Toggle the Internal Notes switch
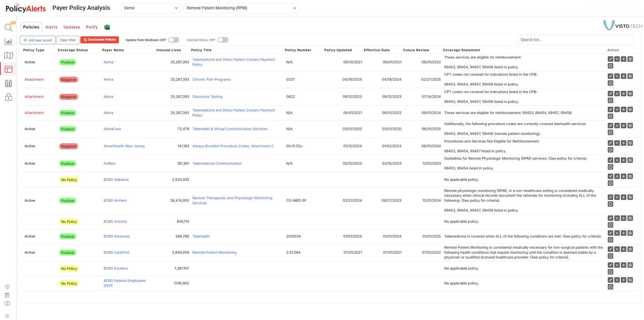Screen dimensions: 644x320 223,40
